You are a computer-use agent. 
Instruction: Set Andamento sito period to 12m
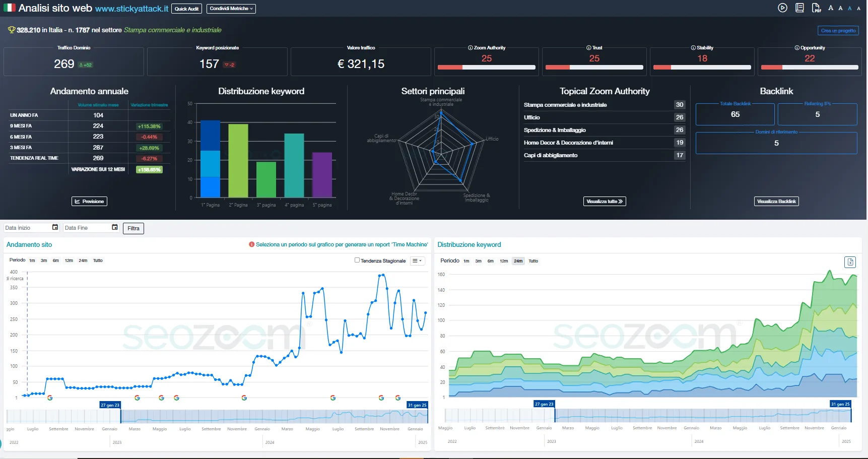coord(69,260)
